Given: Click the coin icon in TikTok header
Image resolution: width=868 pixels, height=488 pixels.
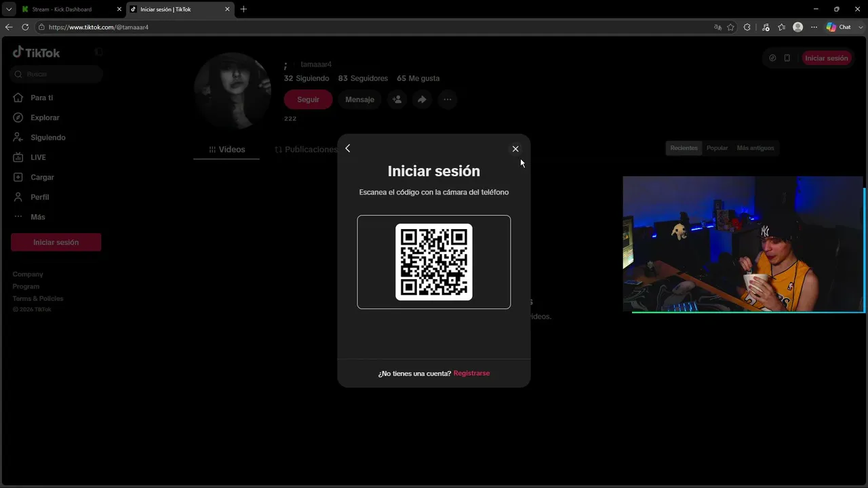Looking at the screenshot, I should click(x=772, y=58).
